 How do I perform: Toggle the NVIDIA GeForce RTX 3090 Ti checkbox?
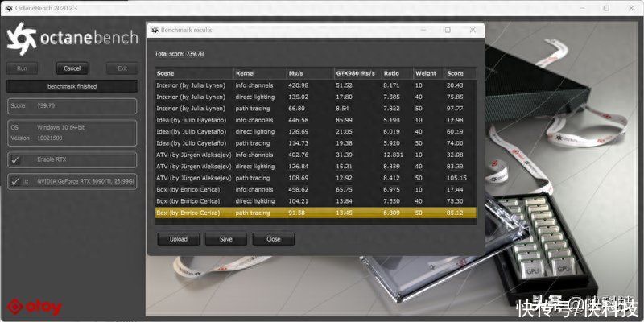point(15,181)
